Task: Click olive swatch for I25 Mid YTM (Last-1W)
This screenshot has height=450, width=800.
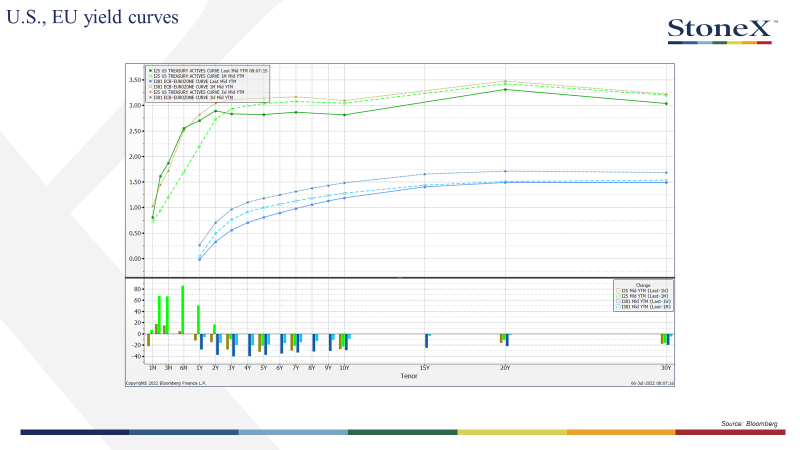Action: coord(618,290)
